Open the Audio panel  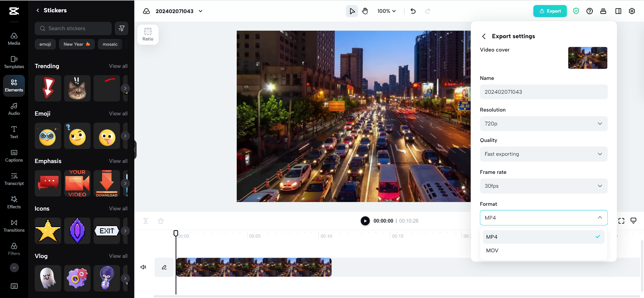[14, 109]
